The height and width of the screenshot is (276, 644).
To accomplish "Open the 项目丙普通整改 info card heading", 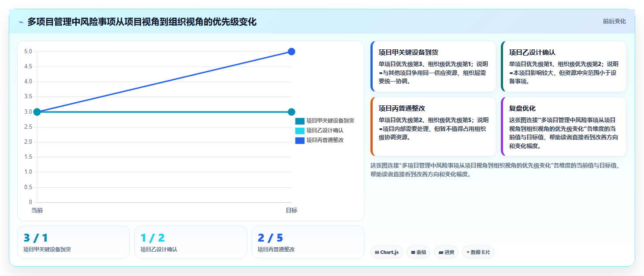I will (402, 108).
